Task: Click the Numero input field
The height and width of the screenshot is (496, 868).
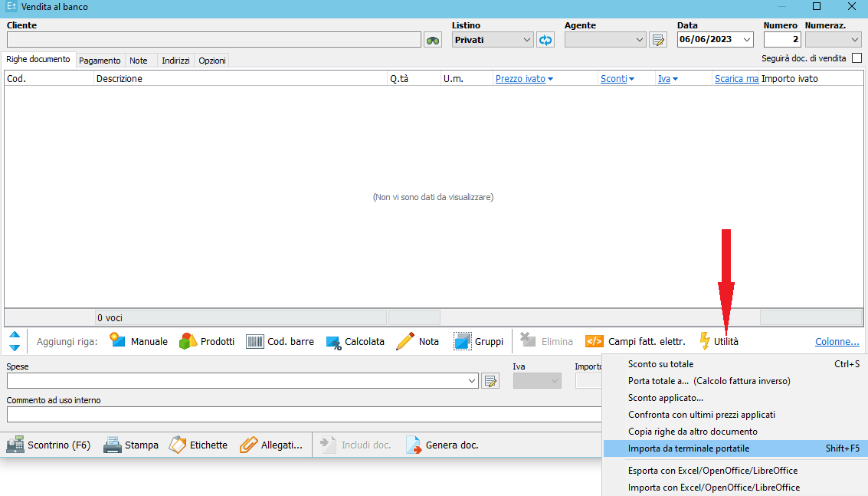Action: [782, 39]
